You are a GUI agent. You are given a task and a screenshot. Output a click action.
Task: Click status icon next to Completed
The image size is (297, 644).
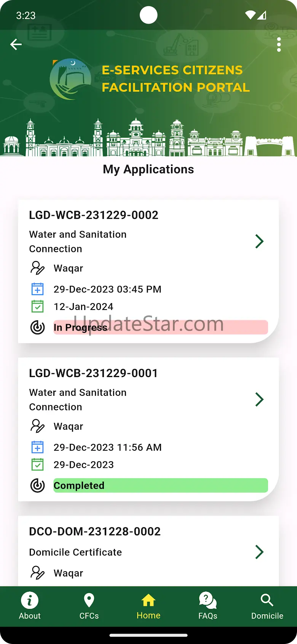click(37, 485)
